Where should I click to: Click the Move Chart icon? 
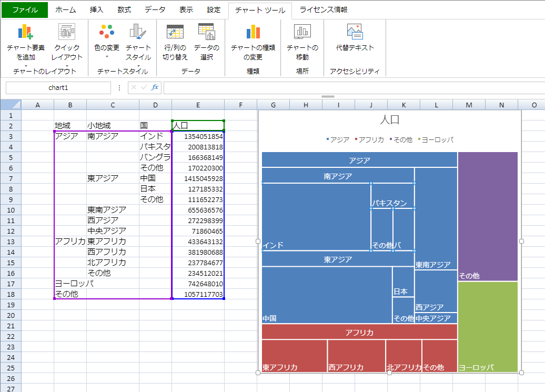pos(302,32)
